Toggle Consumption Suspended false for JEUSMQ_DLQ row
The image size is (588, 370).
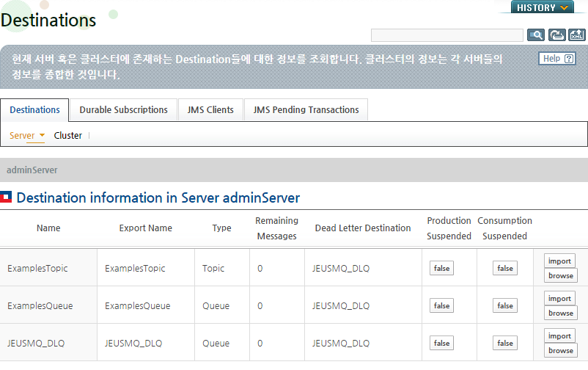coord(504,343)
